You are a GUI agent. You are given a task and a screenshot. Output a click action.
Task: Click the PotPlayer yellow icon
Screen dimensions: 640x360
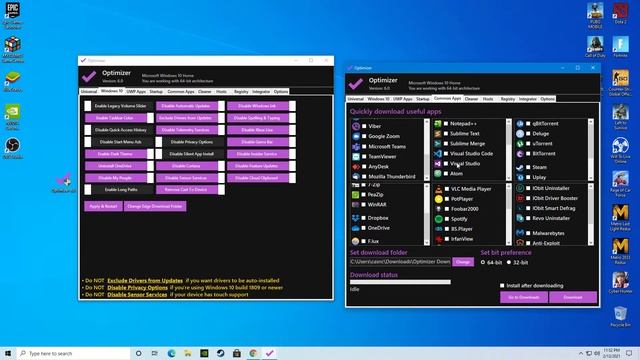click(439, 199)
